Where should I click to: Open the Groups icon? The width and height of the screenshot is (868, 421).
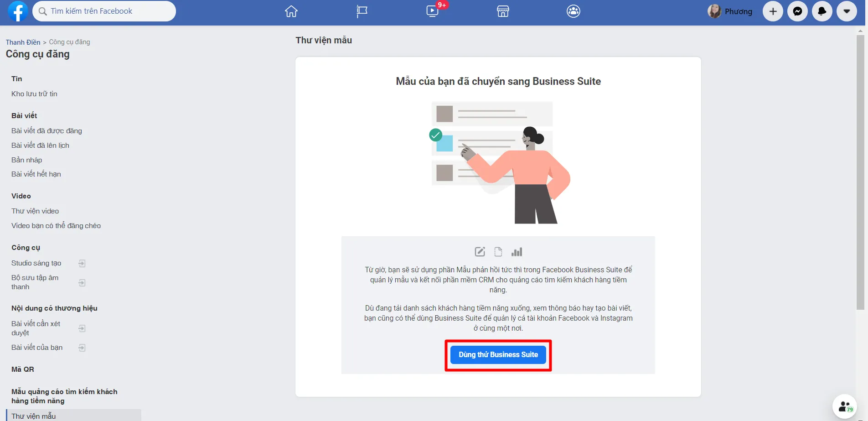point(573,11)
